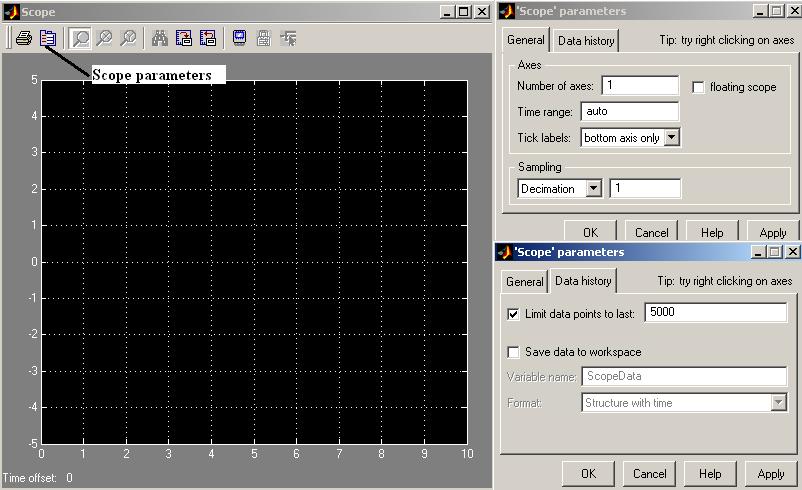Autoscale axes with the binoculars icon
The image size is (802, 490).
(x=160, y=38)
